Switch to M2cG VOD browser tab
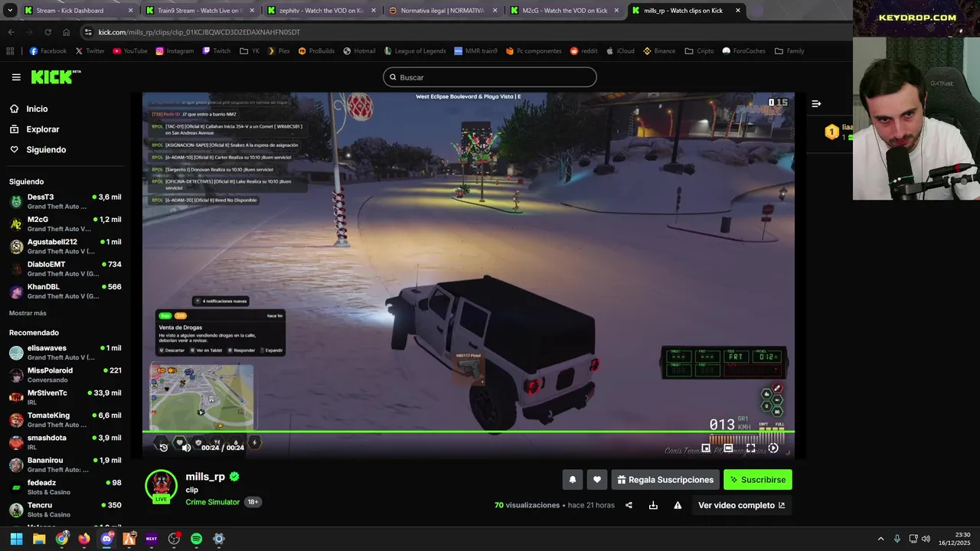The width and height of the screenshot is (980, 551). click(563, 11)
